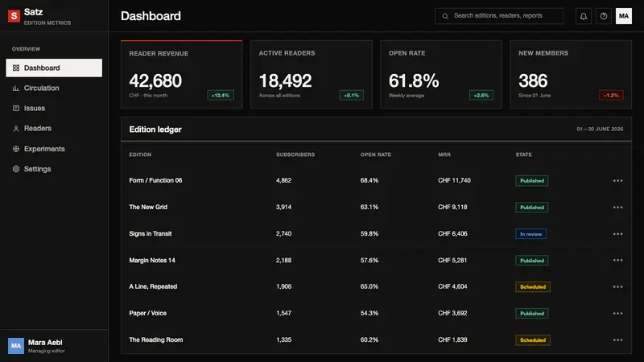Open more options for Form / Function 06

[x=617, y=180]
